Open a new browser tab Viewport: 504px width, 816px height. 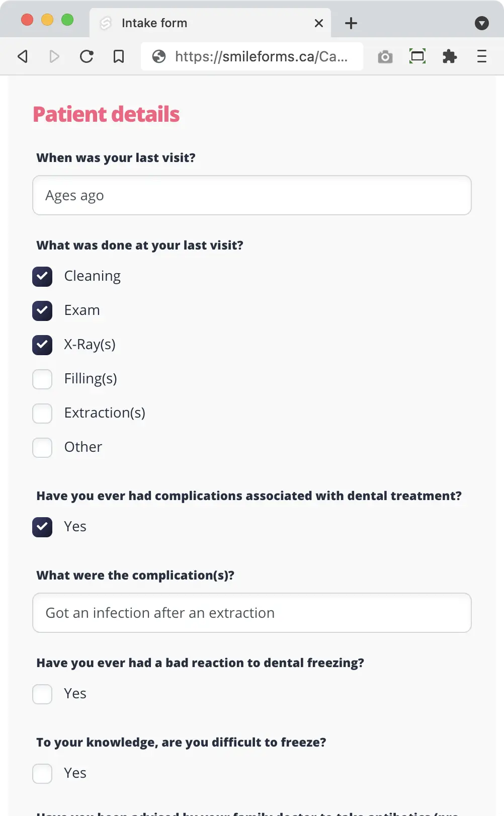[351, 23]
